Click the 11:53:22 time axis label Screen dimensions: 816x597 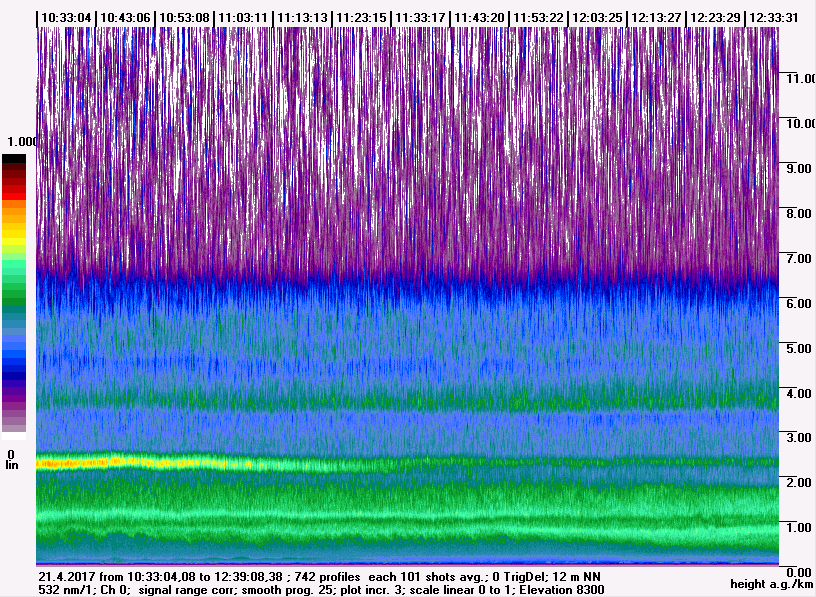pyautogui.click(x=538, y=18)
